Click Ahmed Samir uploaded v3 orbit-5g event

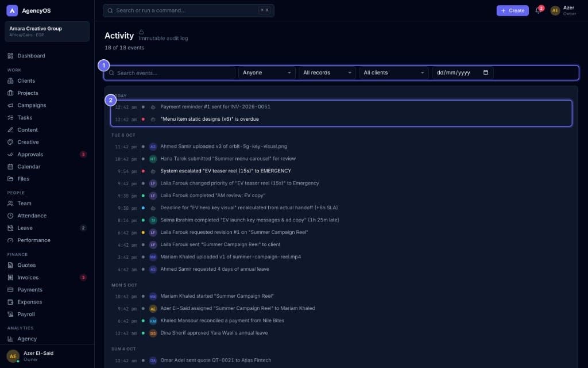pyautogui.click(x=341, y=147)
